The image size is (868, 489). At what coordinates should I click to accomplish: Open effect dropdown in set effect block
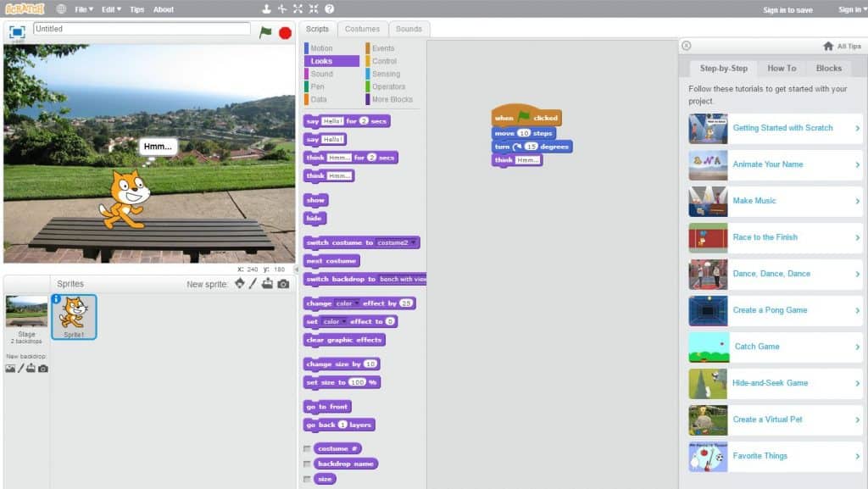(x=334, y=321)
